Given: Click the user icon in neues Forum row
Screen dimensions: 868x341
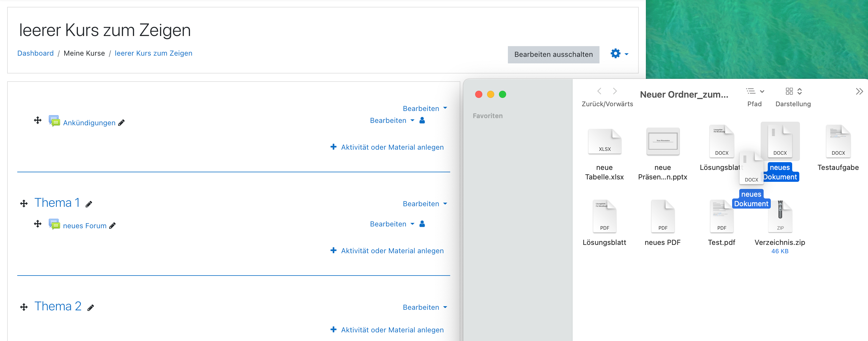Looking at the screenshot, I should 422,224.
